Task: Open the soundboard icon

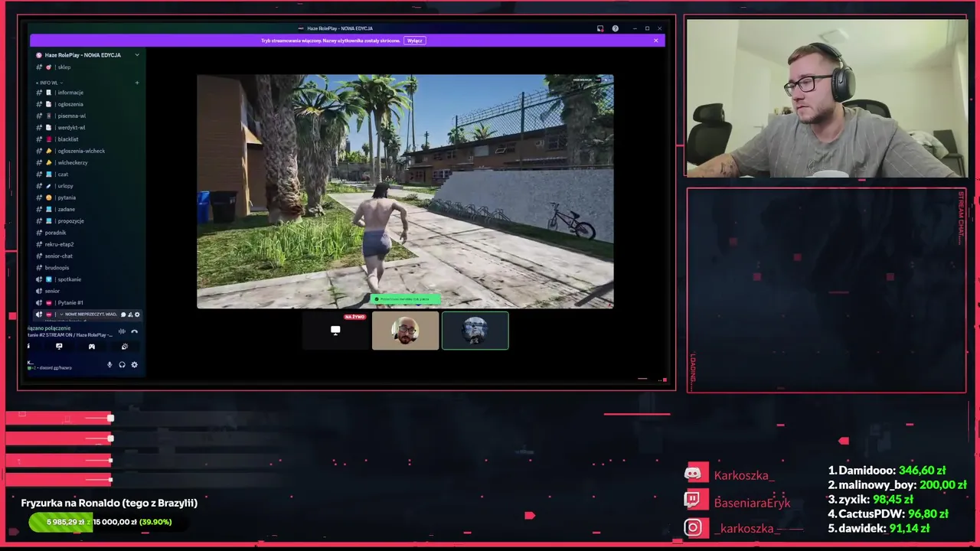Action: 125,347
